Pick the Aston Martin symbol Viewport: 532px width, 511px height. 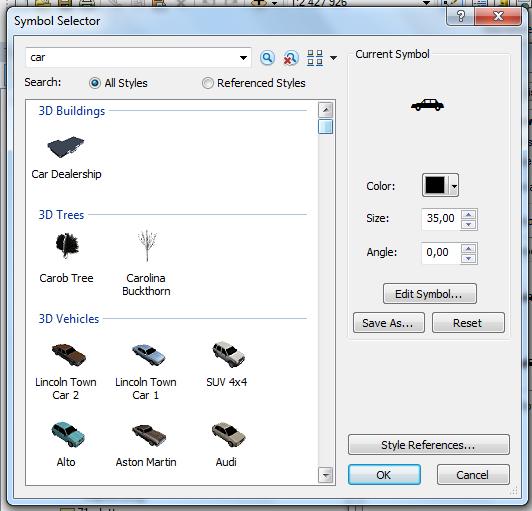[146, 445]
